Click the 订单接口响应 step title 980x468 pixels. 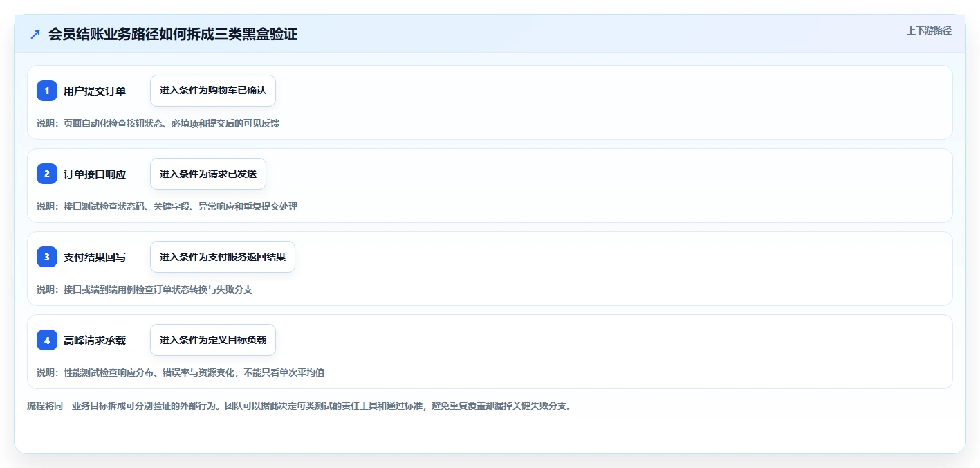tap(95, 174)
